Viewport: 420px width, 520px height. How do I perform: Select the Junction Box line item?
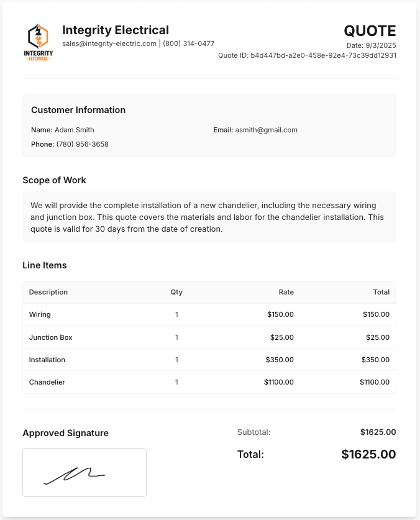(x=51, y=337)
